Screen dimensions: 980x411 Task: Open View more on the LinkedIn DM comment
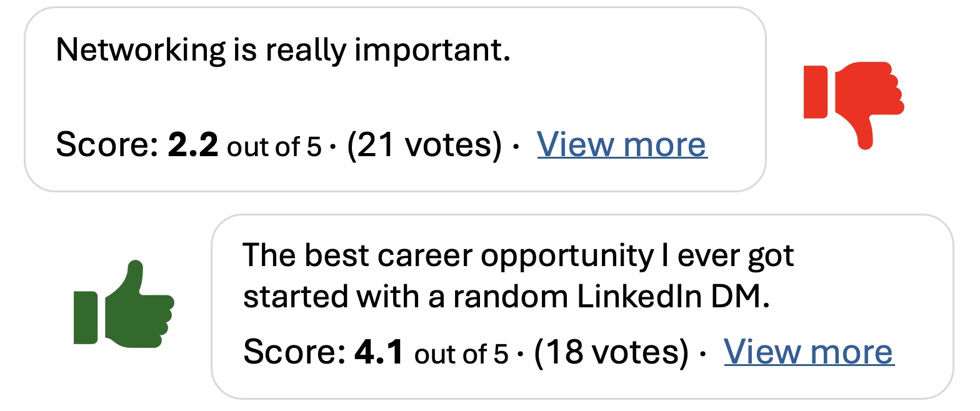tap(809, 352)
